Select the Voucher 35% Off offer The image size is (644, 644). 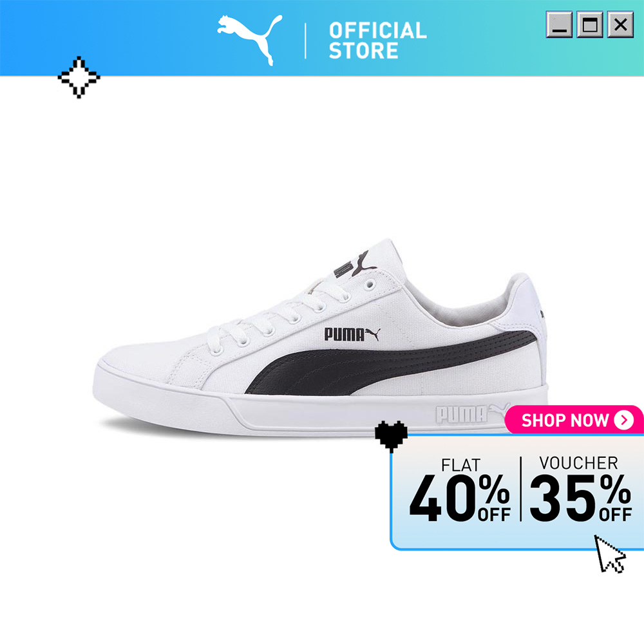point(580,489)
